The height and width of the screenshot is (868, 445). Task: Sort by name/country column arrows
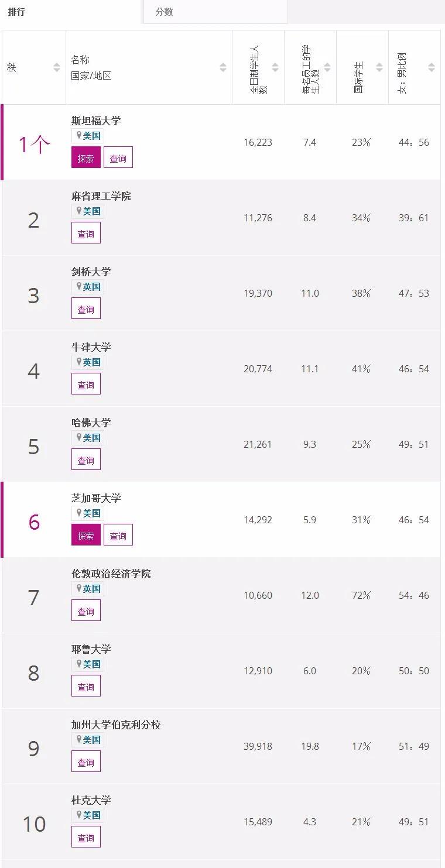[x=223, y=67]
